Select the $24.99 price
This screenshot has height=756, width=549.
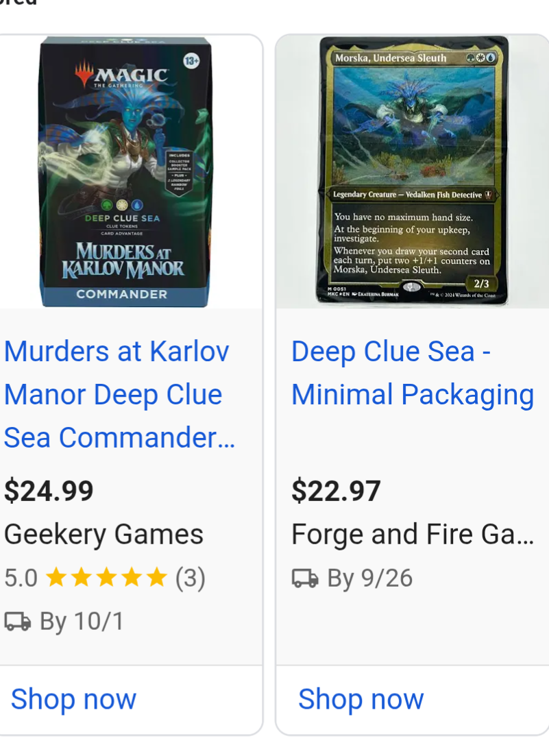click(x=49, y=491)
